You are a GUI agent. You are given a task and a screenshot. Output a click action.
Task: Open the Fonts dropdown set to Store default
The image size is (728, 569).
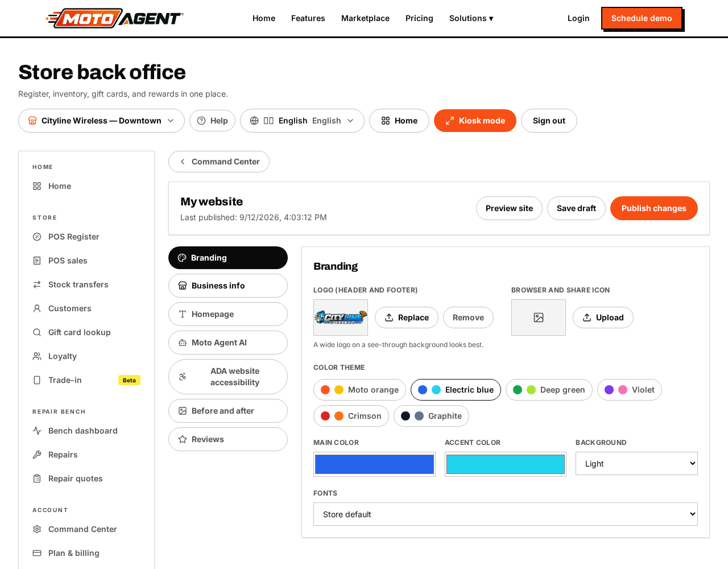click(506, 514)
